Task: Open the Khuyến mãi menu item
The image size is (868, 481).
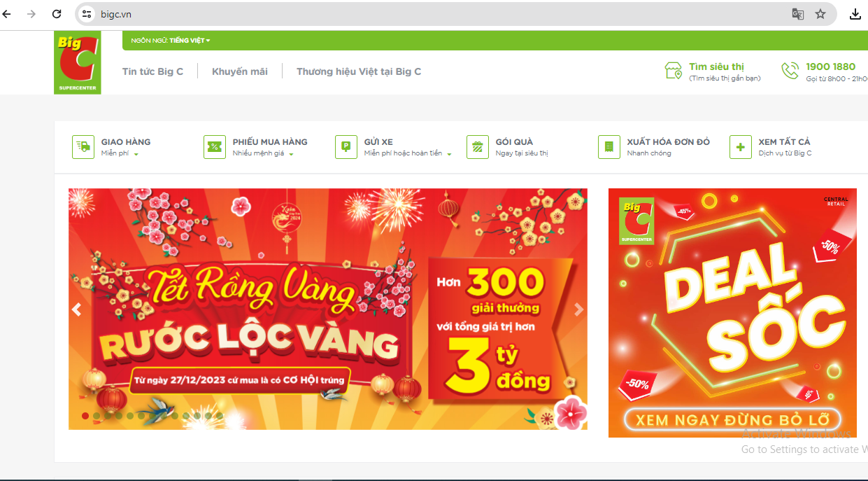Action: click(240, 71)
